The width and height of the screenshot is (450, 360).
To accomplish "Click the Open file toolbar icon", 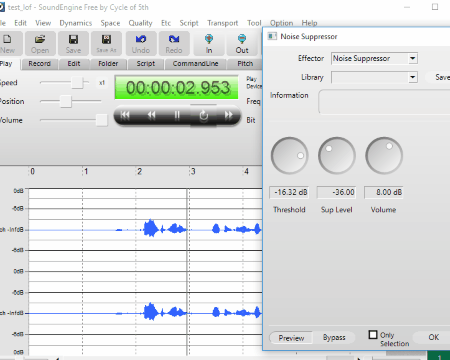I will pos(40,43).
